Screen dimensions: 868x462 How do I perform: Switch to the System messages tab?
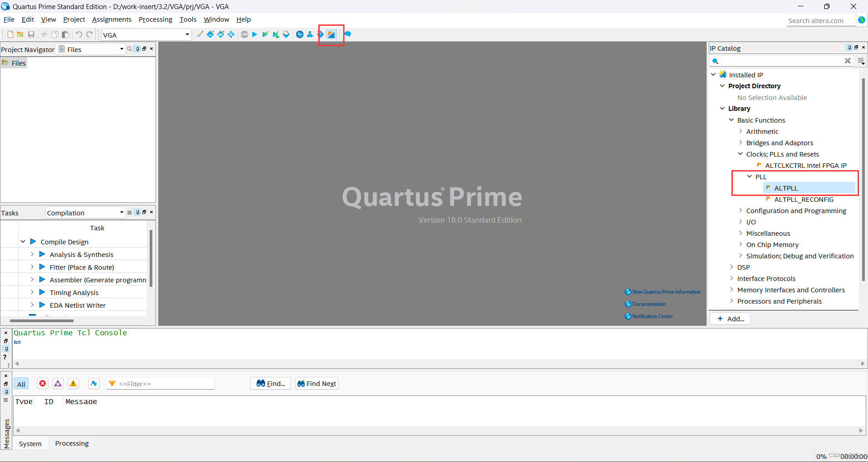click(x=30, y=444)
